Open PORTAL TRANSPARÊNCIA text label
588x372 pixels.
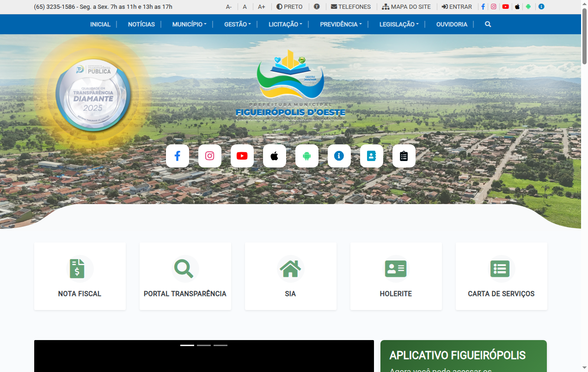click(x=185, y=294)
